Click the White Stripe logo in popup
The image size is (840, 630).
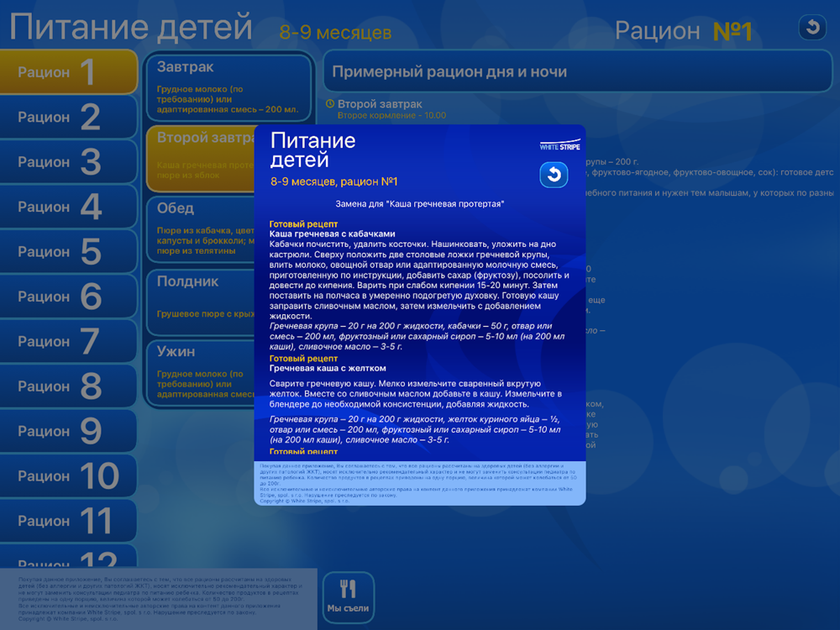coord(559,145)
